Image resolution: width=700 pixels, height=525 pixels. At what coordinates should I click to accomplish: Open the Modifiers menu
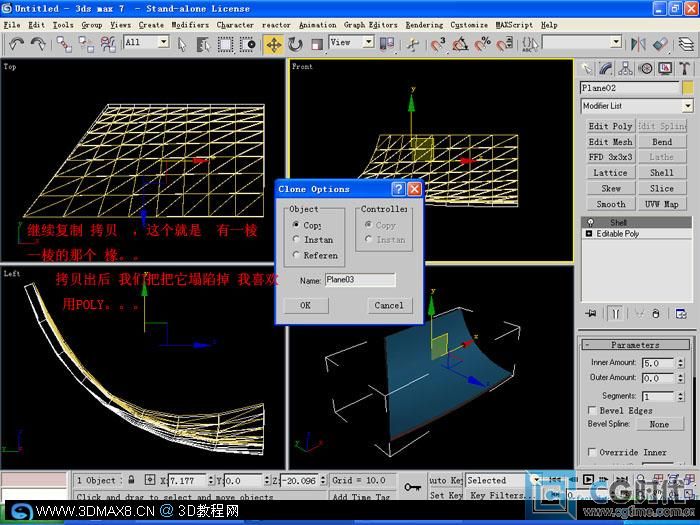190,25
